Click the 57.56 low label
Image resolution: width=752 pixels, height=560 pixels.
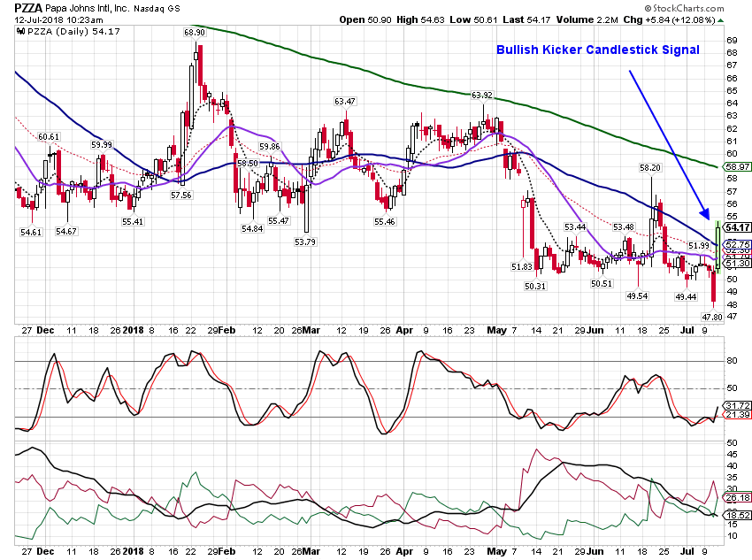tap(180, 196)
